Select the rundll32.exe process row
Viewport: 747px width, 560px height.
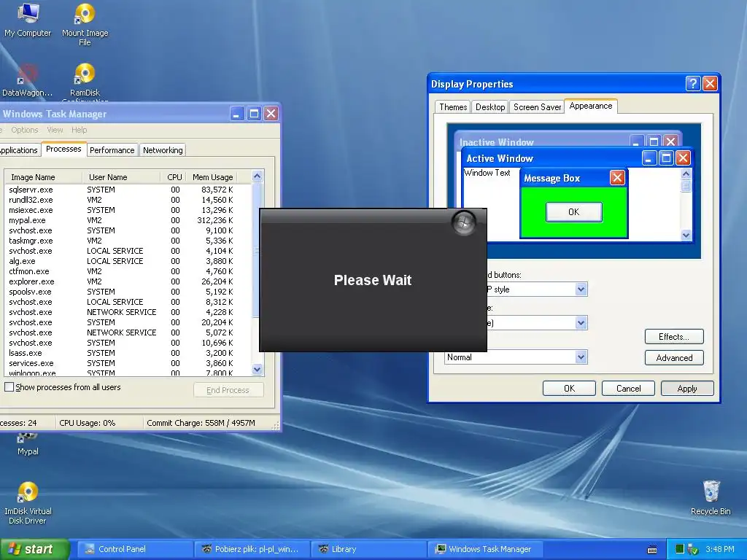click(x=128, y=200)
